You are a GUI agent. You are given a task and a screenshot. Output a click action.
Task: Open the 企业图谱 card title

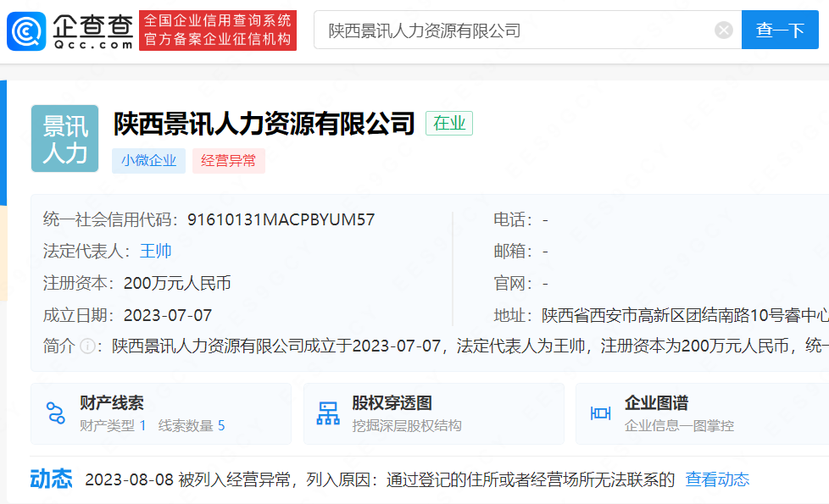tap(656, 403)
